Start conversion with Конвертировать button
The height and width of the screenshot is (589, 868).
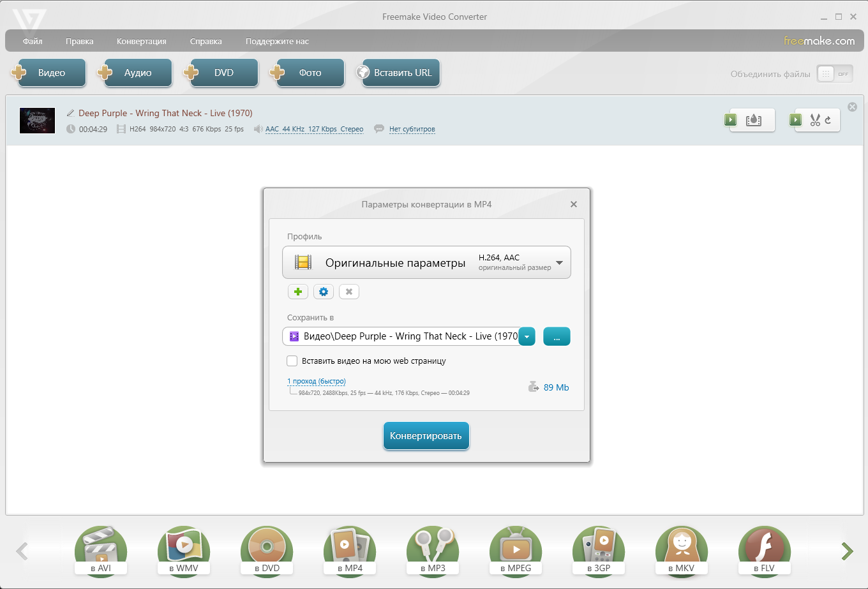[426, 436]
